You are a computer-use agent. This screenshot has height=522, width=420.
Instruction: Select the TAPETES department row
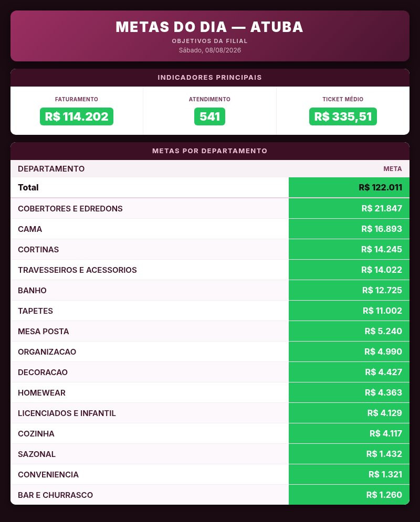[210, 311]
